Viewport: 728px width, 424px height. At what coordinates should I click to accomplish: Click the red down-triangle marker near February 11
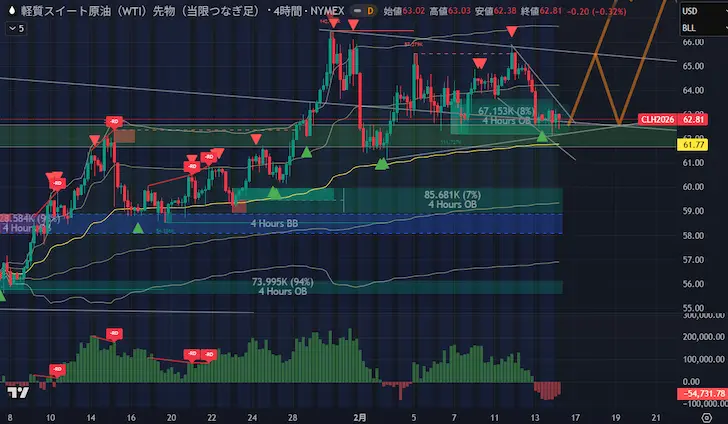(x=511, y=34)
